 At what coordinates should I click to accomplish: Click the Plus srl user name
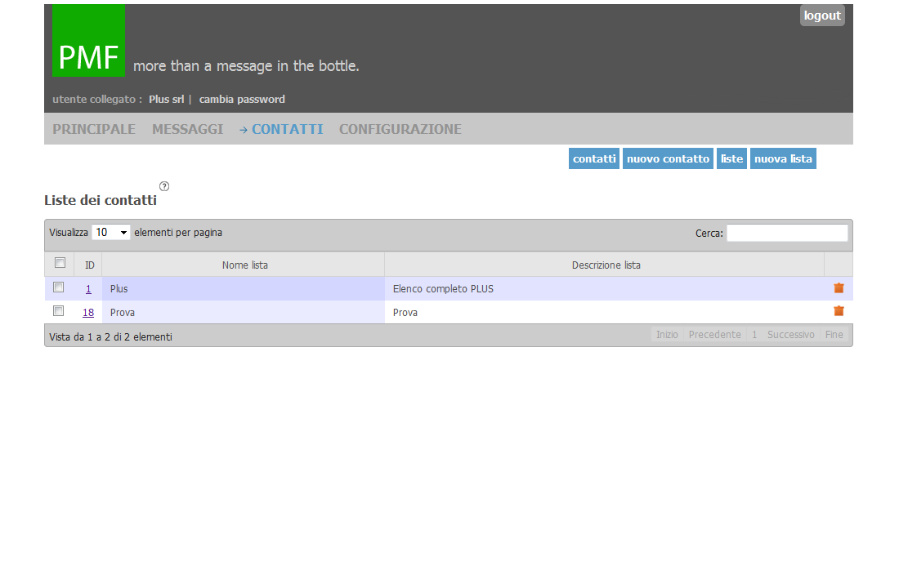click(x=166, y=99)
